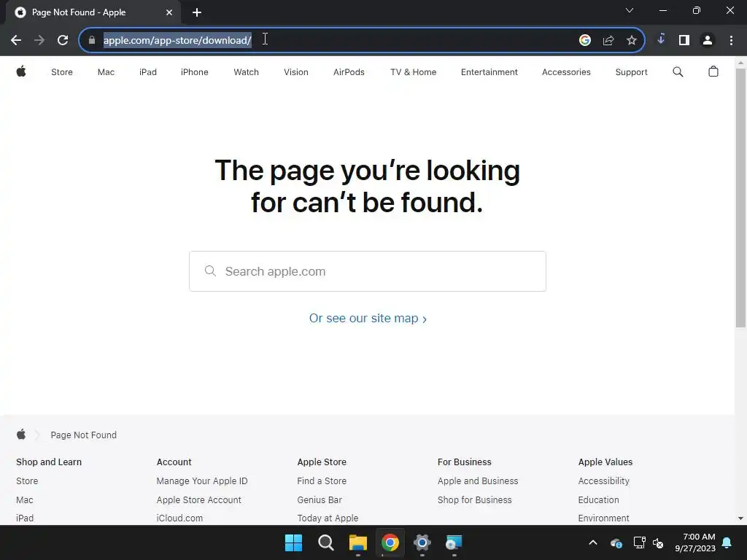Open the Entertainment menu
Image resolution: width=747 pixels, height=560 pixels.
[489, 72]
